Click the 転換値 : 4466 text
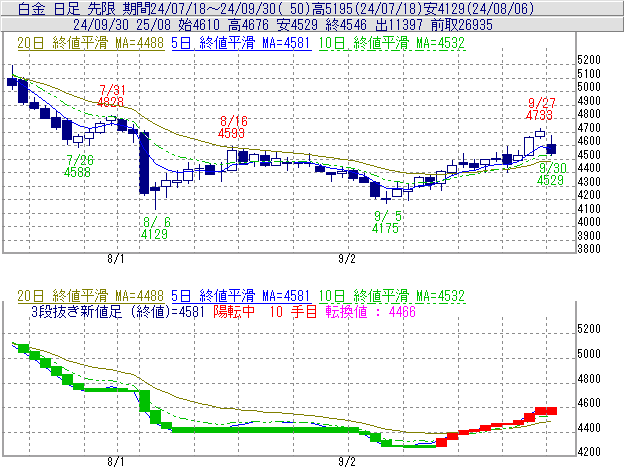Screen dimensions: 624x475 [370, 311]
